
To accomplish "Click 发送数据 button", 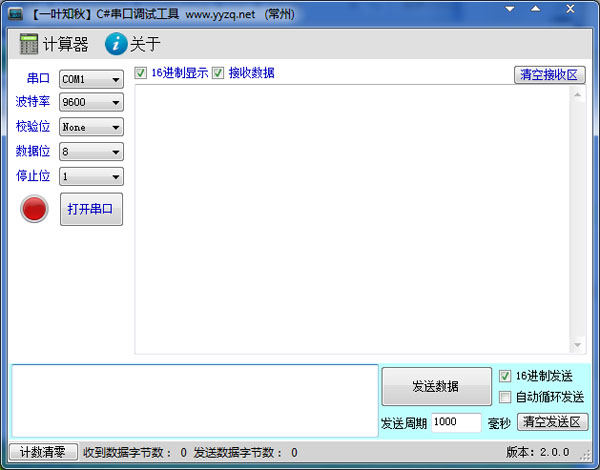I will coord(437,386).
